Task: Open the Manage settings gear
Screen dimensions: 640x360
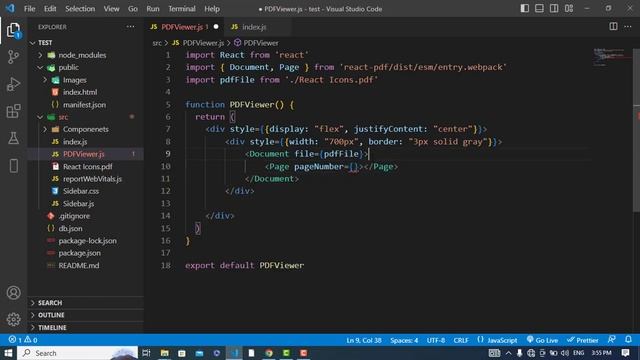Action: 13,319
